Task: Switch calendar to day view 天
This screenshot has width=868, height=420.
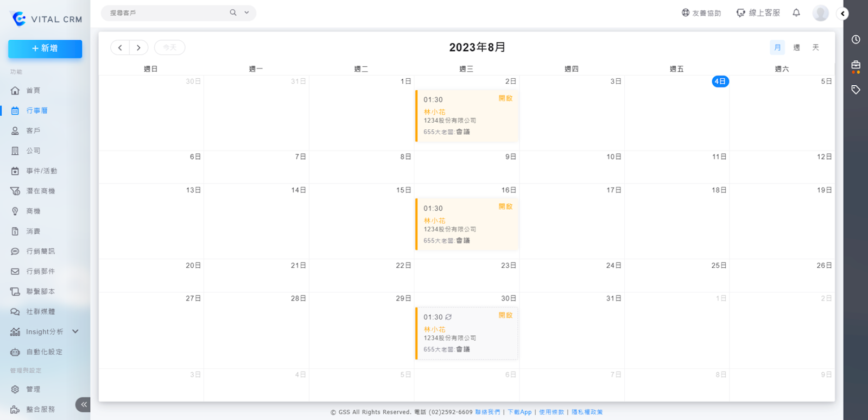Action: (815, 48)
